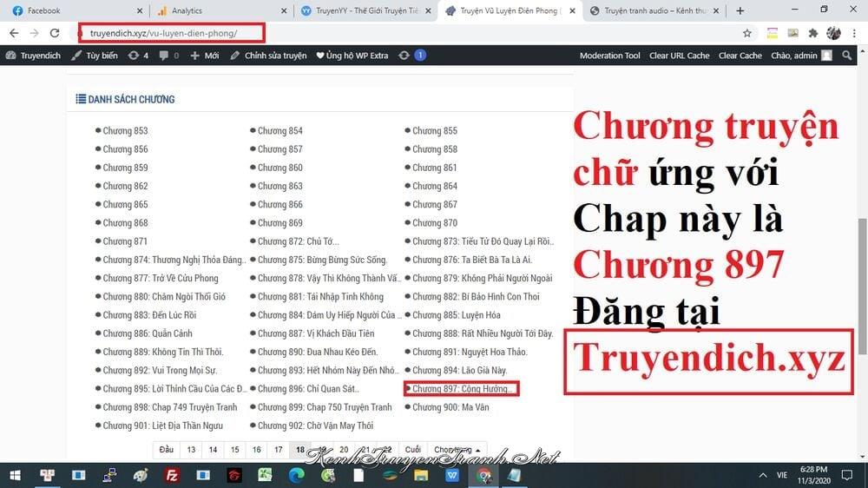Image resolution: width=868 pixels, height=488 pixels.
Task: Open the updates icon showing 4
Action: [x=138, y=56]
